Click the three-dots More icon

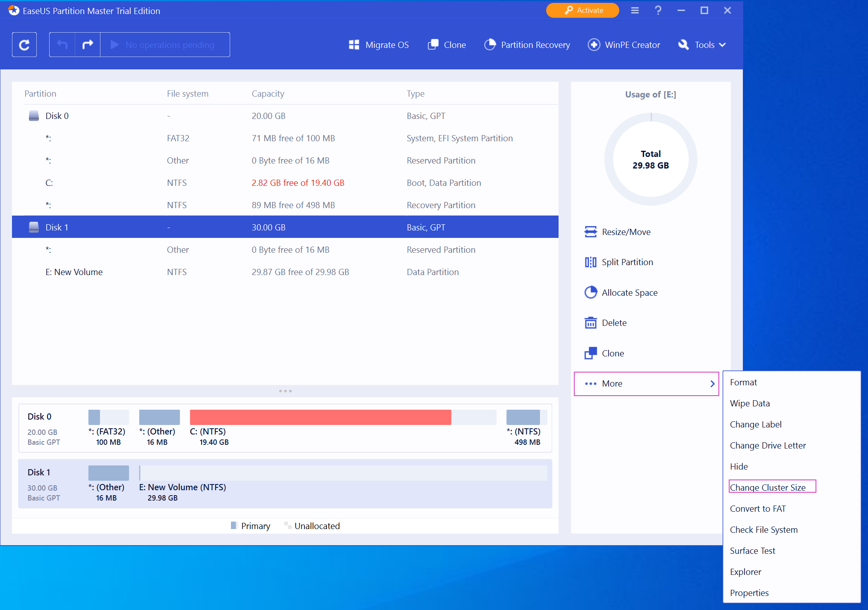tap(591, 384)
